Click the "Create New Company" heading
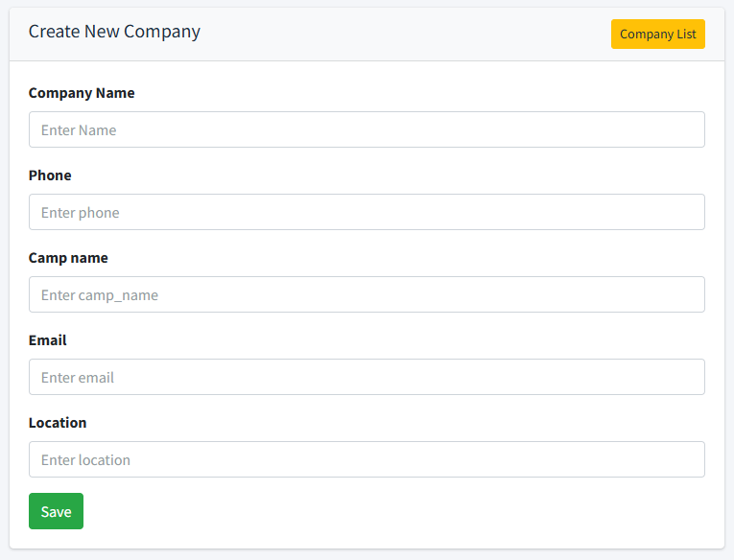The width and height of the screenshot is (734, 560). (114, 32)
